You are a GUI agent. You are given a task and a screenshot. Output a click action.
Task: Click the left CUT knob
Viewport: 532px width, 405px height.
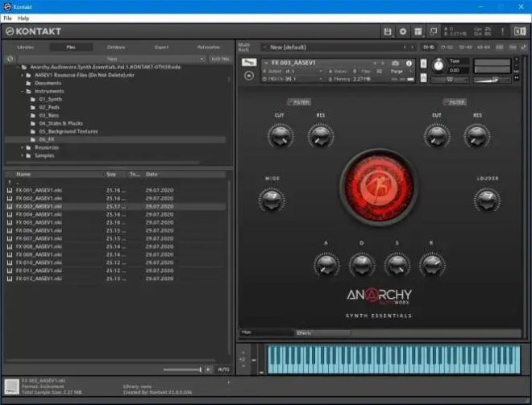coord(281,136)
